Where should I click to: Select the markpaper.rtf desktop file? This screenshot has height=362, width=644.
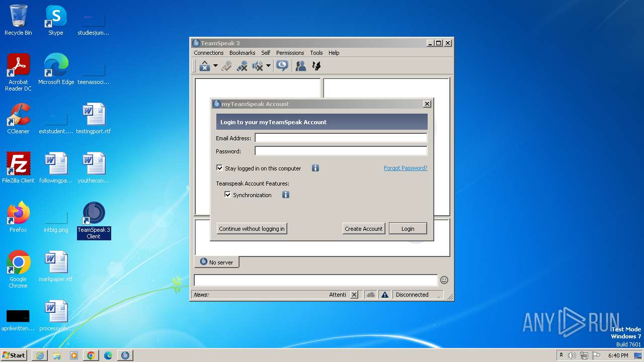pos(56,266)
